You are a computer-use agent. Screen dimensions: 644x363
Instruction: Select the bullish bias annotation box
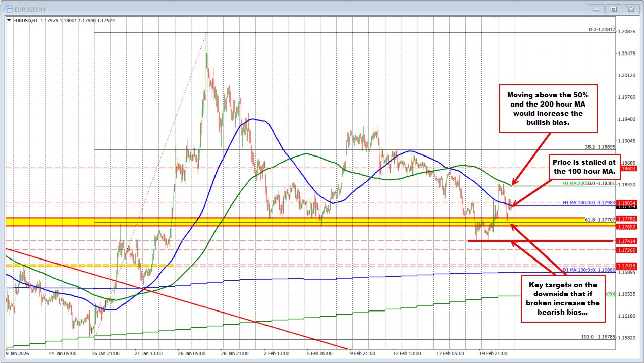coord(548,109)
